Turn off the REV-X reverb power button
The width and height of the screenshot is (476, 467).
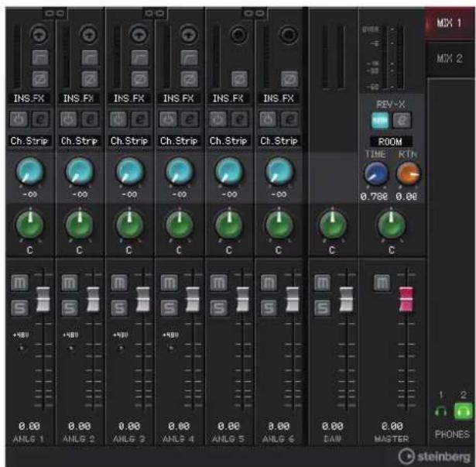380,121
